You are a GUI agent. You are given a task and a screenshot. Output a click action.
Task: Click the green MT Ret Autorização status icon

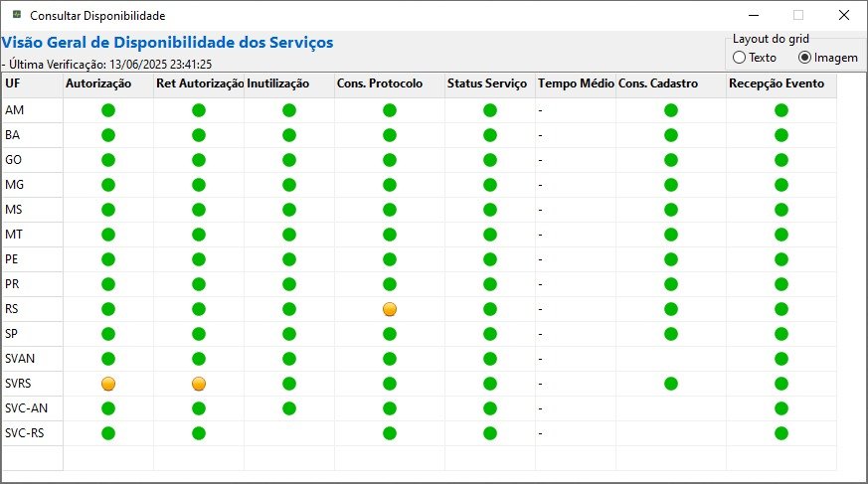[x=199, y=236]
